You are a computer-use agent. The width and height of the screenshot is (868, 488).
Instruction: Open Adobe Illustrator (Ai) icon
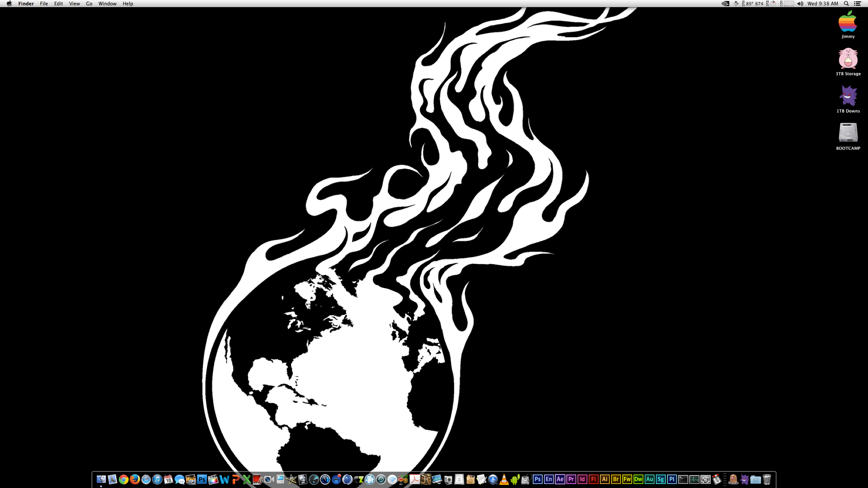coord(605,479)
